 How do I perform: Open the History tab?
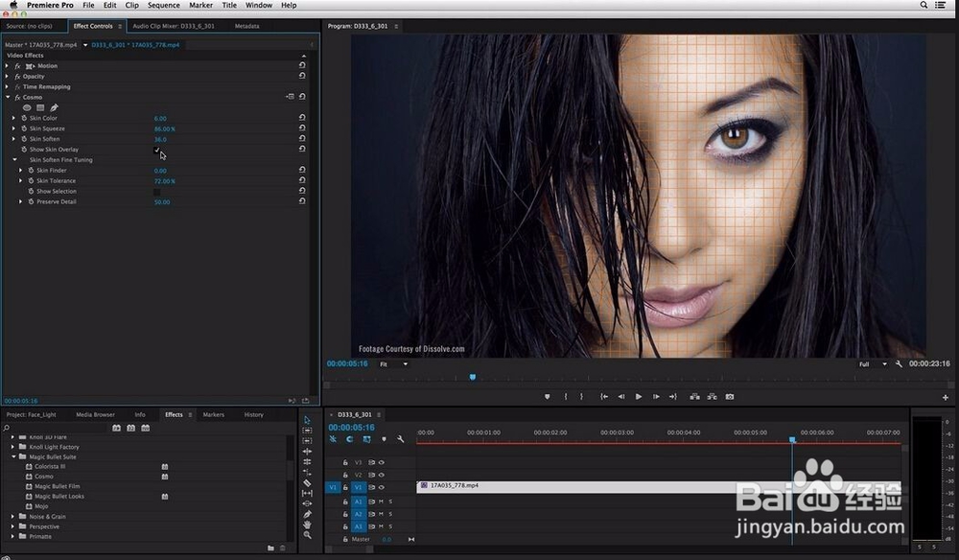point(254,414)
